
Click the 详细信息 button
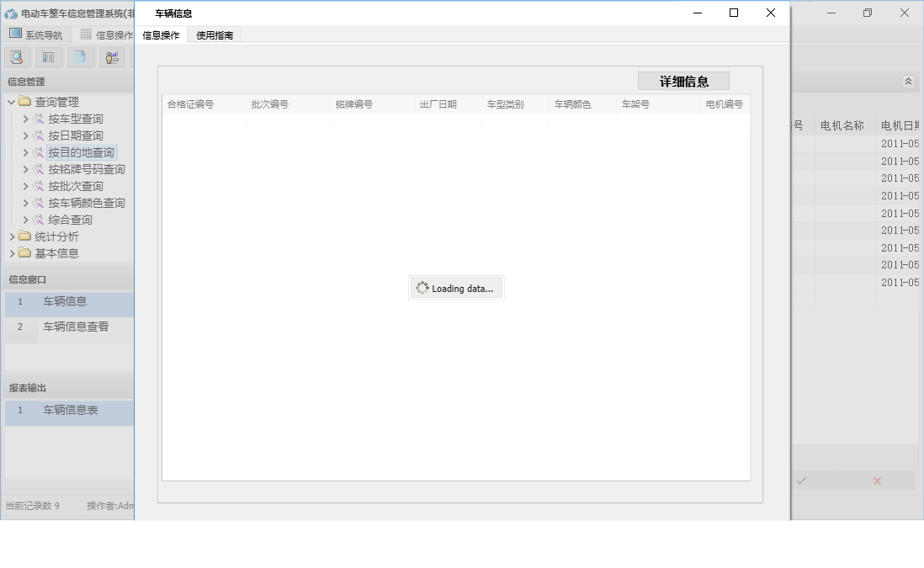click(x=685, y=80)
